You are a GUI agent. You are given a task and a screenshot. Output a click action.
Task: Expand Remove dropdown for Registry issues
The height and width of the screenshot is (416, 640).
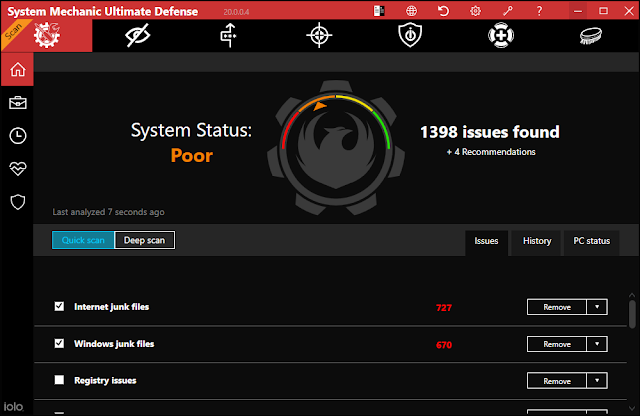pos(597,380)
